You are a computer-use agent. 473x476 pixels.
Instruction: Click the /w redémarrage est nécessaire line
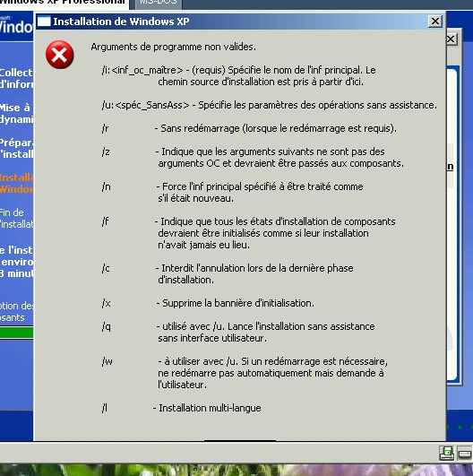pos(245,373)
